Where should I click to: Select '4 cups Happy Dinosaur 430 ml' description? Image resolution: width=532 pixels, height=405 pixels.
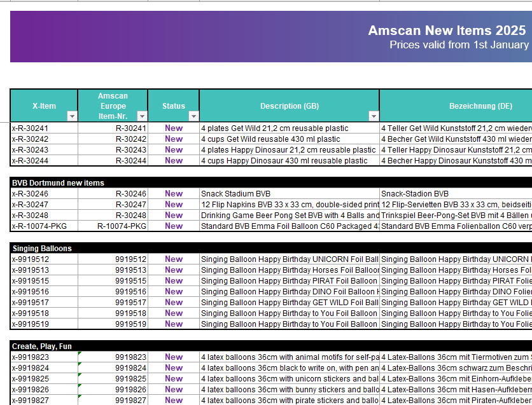290,161
